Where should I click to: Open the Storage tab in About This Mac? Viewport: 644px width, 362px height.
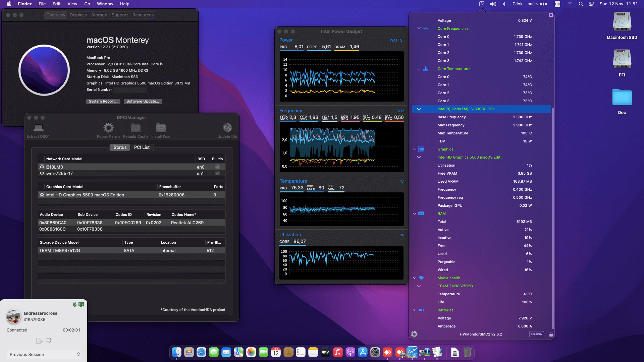[99, 15]
